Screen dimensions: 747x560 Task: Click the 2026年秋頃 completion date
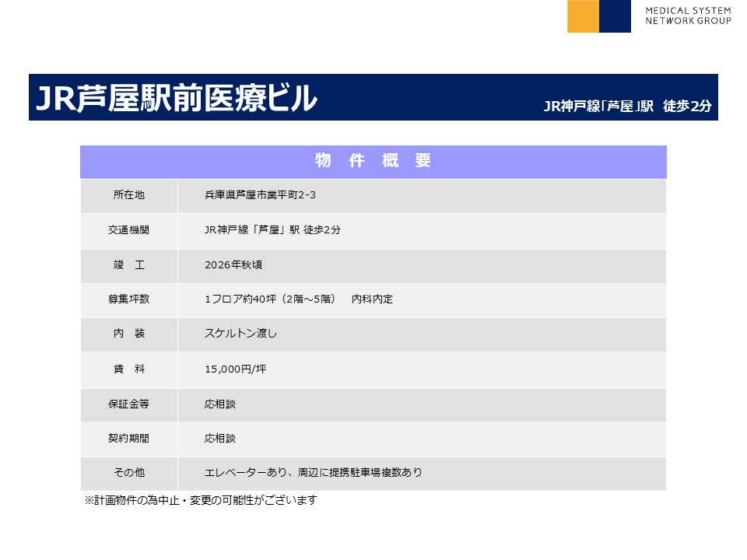tap(233, 265)
